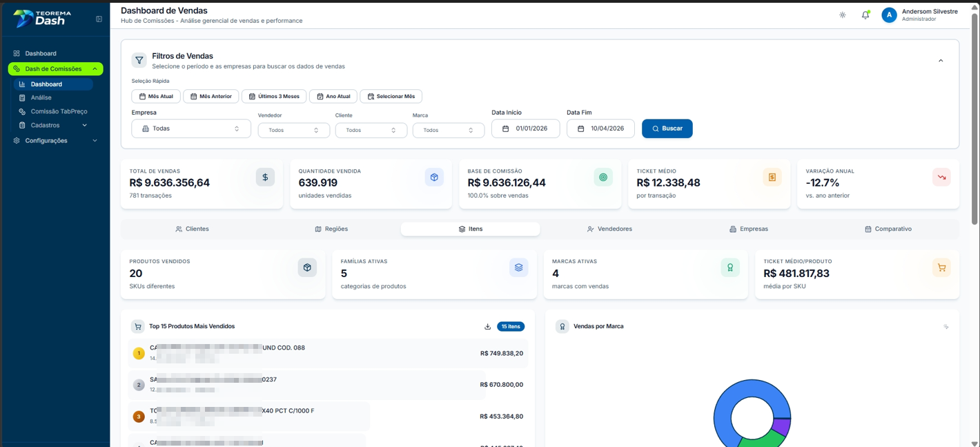
Task: Switch to the Vendedores tab
Action: [609, 229]
